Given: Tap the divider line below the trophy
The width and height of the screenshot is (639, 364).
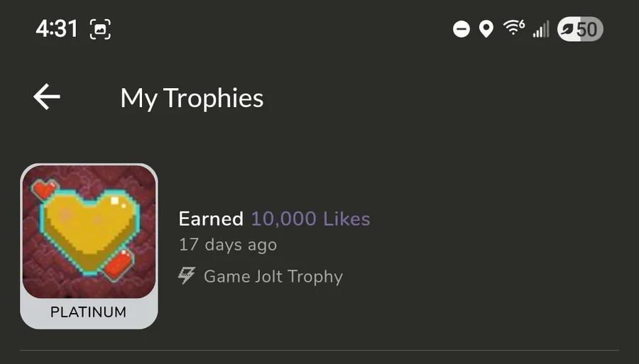Looking at the screenshot, I should click(x=319, y=350).
